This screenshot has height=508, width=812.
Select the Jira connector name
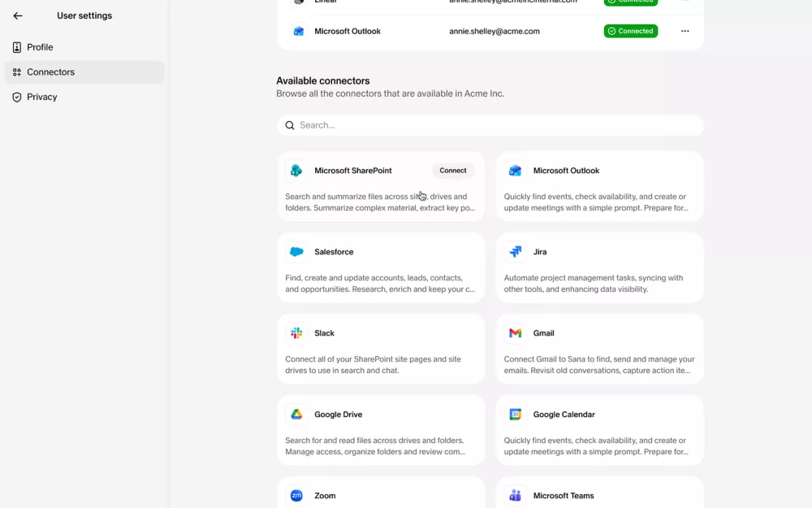[540, 252]
